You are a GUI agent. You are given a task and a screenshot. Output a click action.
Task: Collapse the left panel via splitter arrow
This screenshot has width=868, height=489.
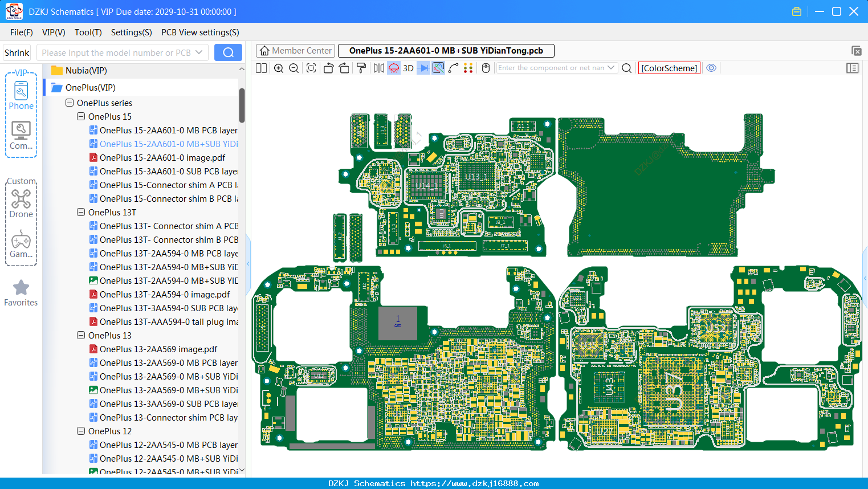click(248, 264)
